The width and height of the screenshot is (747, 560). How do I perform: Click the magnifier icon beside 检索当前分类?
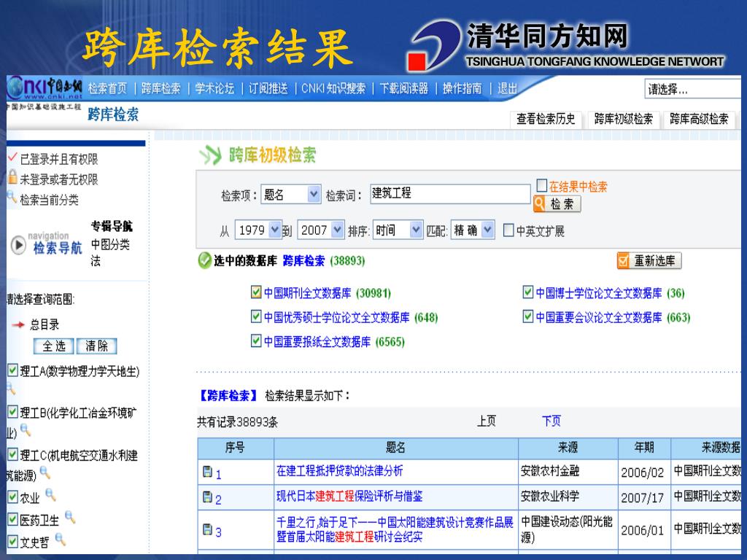coord(12,197)
